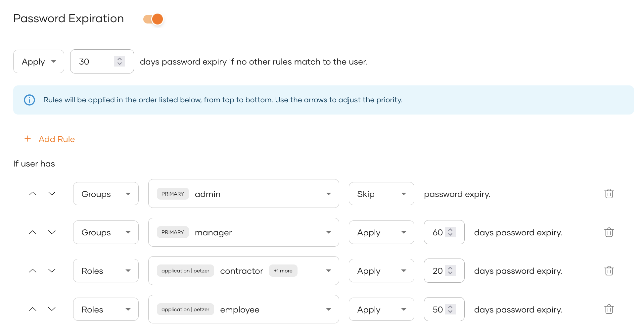Click the info icon in the blue banner
Screen dimensions: 644x335
pyautogui.click(x=29, y=100)
